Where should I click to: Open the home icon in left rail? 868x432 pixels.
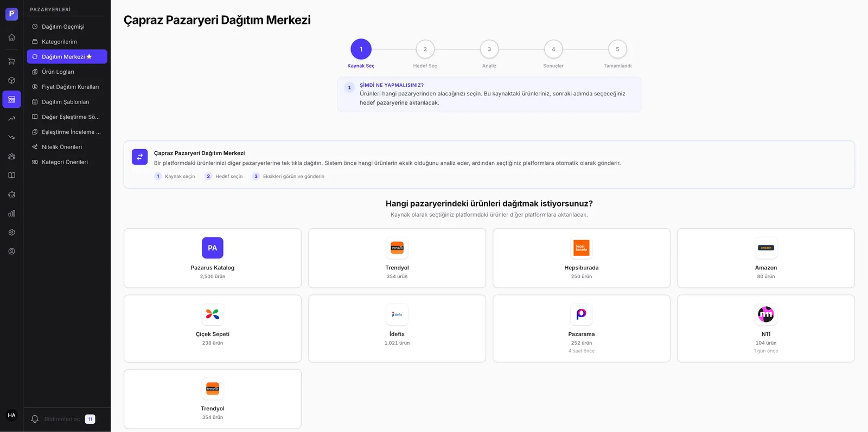pos(11,37)
